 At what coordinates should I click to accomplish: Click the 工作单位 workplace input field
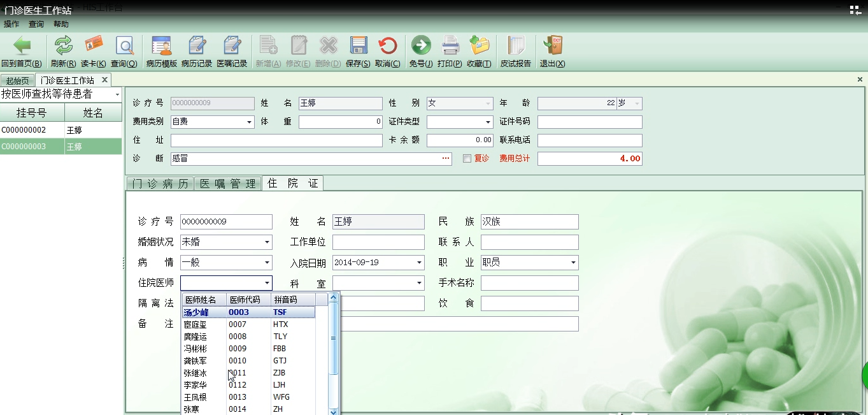point(378,242)
